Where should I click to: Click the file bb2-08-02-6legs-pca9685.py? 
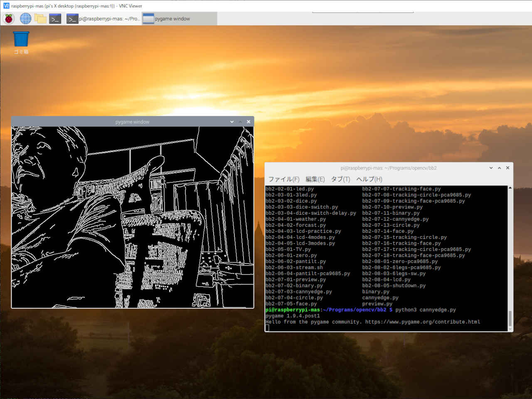(401, 267)
